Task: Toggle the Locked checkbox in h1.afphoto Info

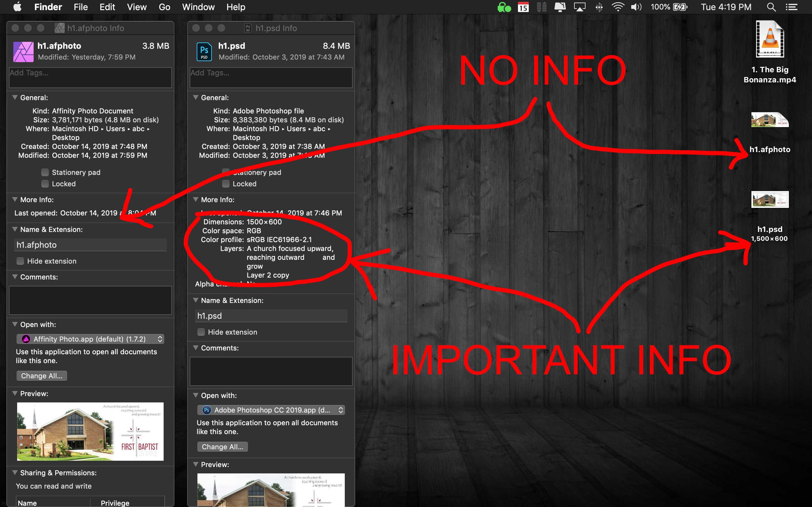Action: (45, 183)
